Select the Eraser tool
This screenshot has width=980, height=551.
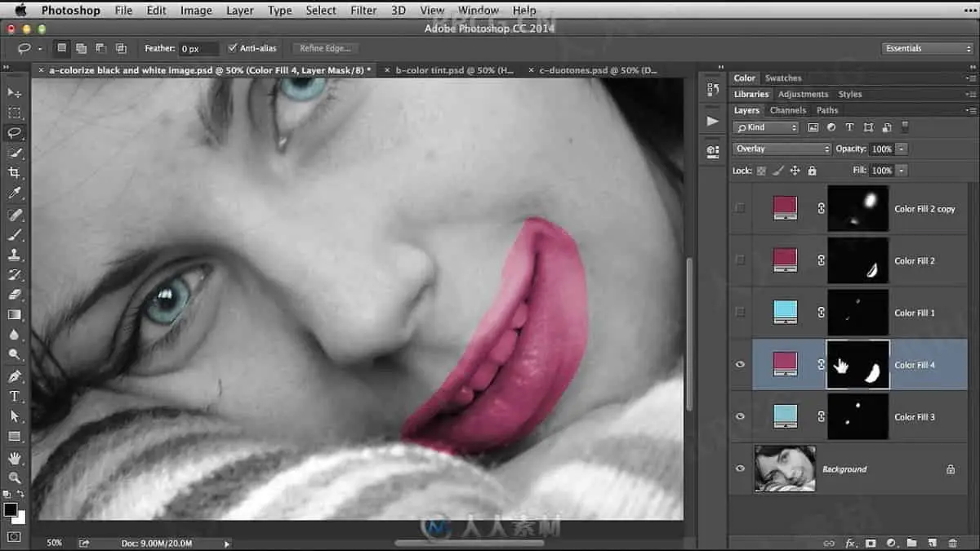tap(14, 295)
